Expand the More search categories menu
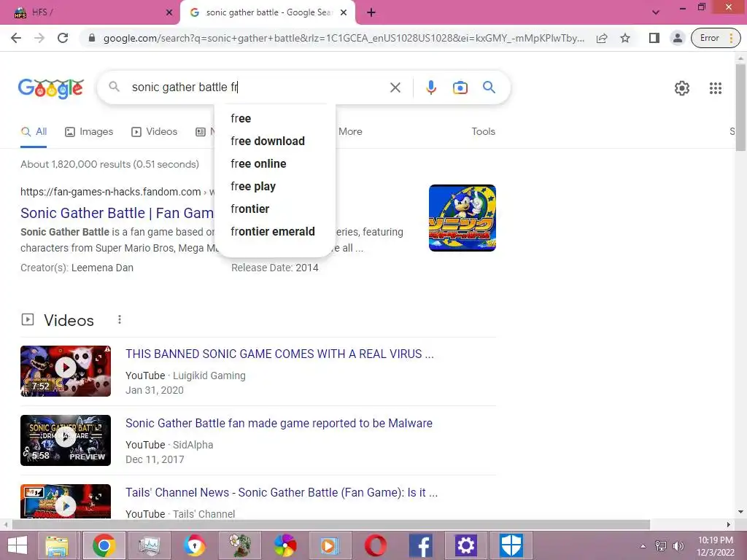The width and height of the screenshot is (747, 560). 350,131
